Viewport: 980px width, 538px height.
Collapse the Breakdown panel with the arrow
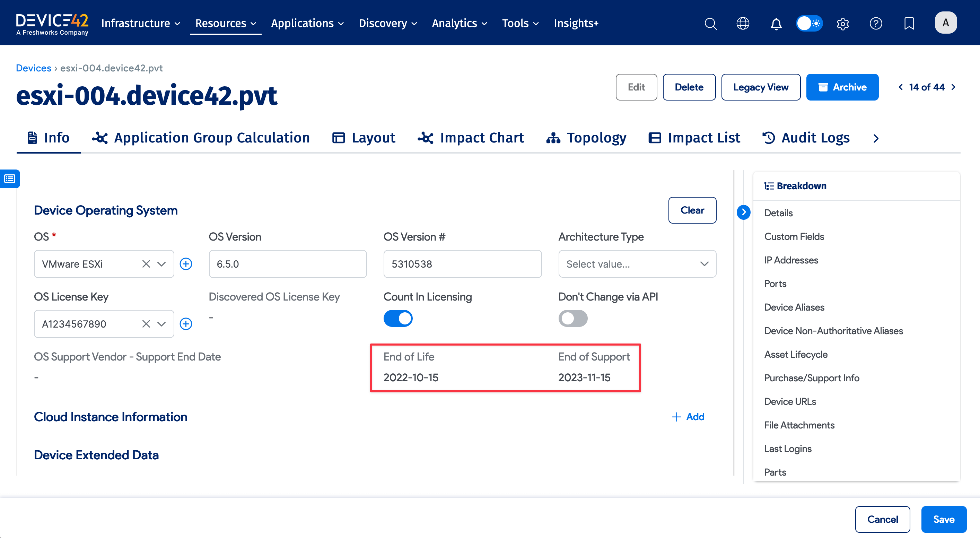coord(743,212)
